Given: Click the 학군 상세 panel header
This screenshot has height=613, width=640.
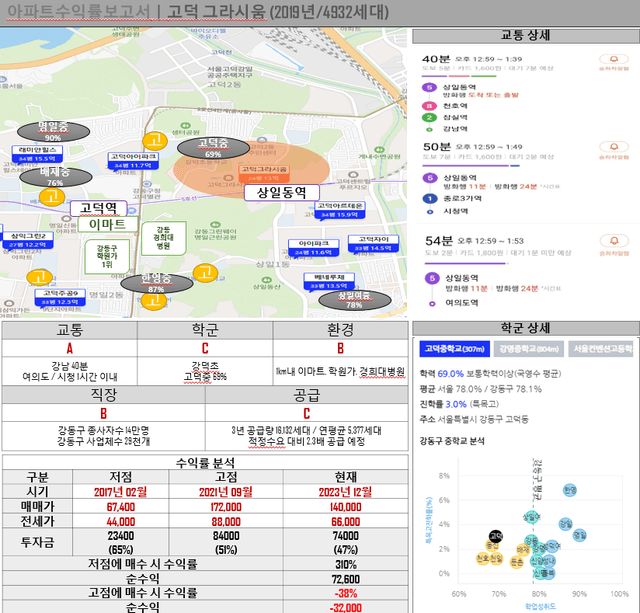Looking at the screenshot, I should pos(526,329).
